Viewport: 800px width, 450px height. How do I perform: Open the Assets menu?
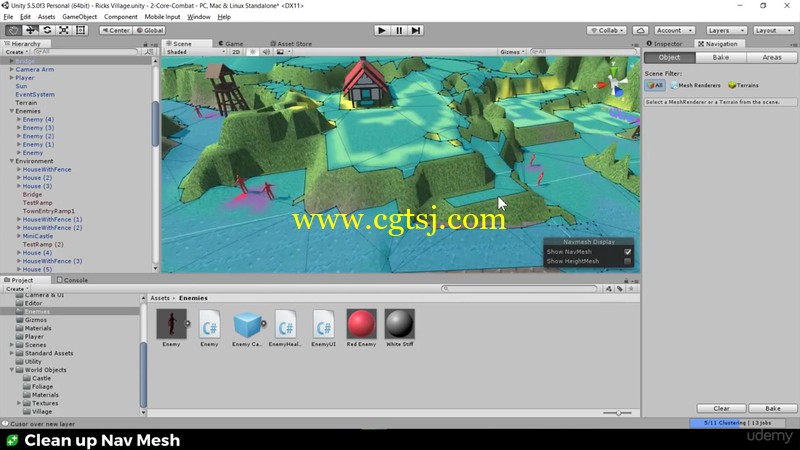point(46,17)
